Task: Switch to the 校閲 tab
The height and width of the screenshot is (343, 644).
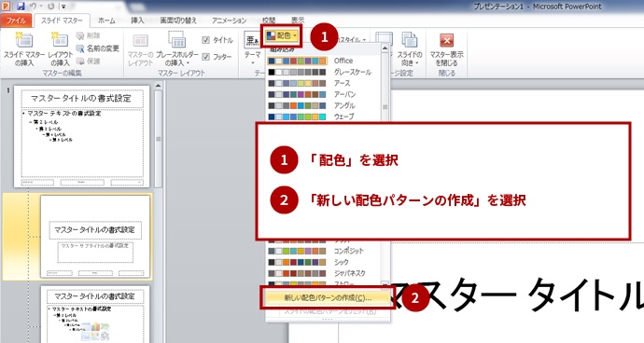Action: coord(269,21)
